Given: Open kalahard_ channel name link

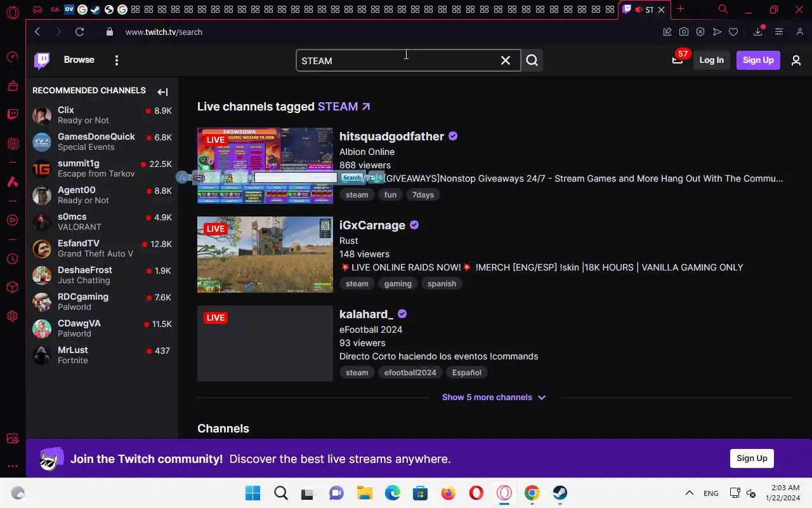Looking at the screenshot, I should click(x=366, y=314).
